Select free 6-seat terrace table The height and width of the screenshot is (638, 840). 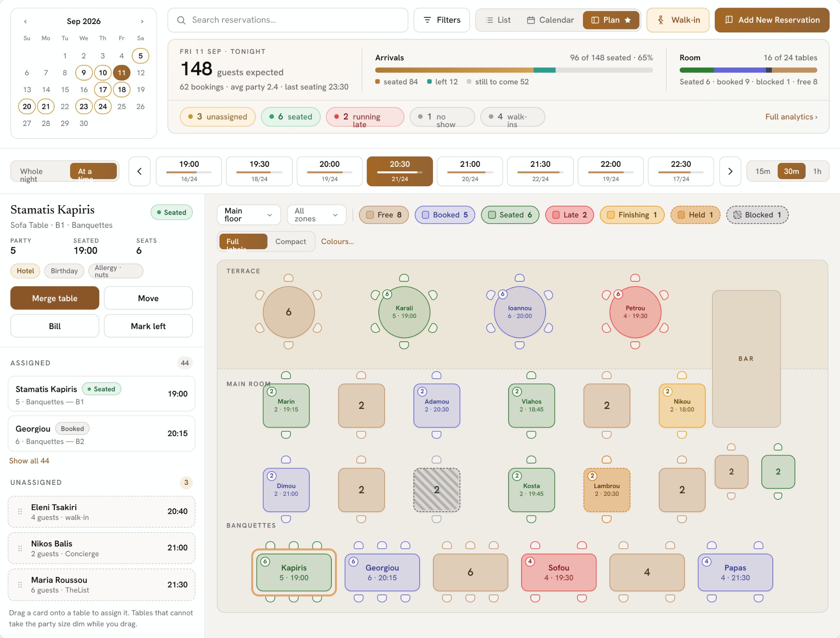tap(289, 312)
